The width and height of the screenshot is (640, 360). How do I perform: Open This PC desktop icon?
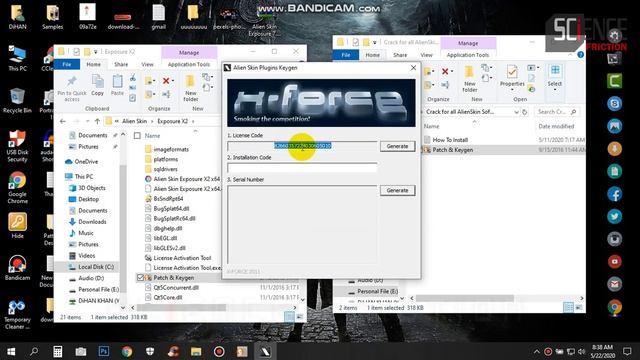coord(17,58)
